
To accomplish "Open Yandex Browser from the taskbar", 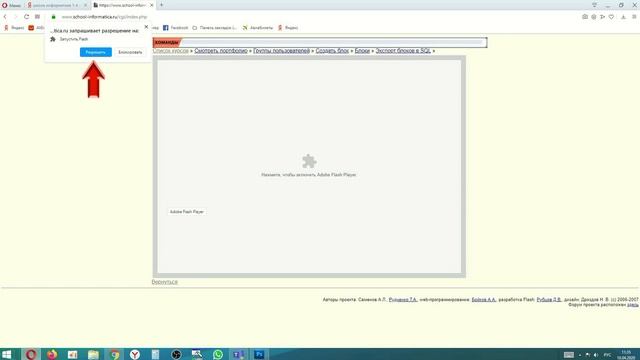I will pyautogui.click(x=135, y=354).
